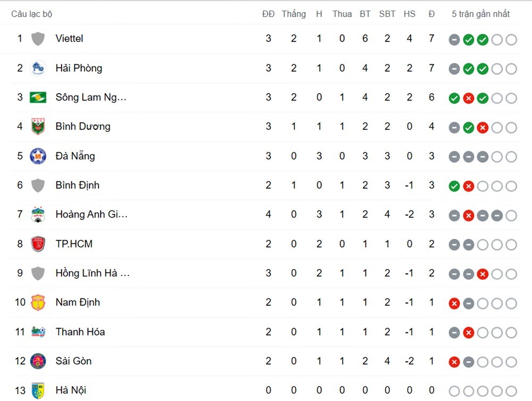Select the Sông Lam Nghệ An crest
532x401 pixels.
pos(37,97)
